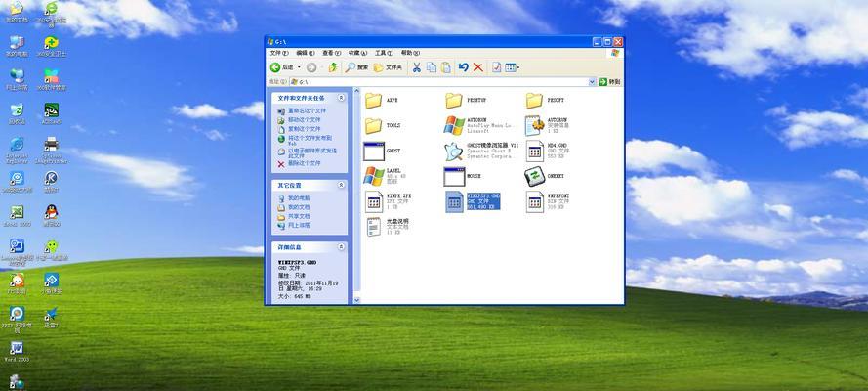Select the WNPEFONT file

click(535, 201)
